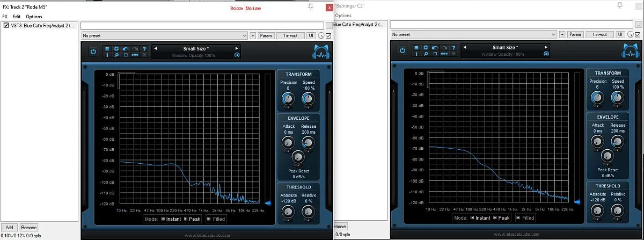Click the pin icon in Rode M5 title bar
Screen dimensions: 644x240
[x=310, y=6]
